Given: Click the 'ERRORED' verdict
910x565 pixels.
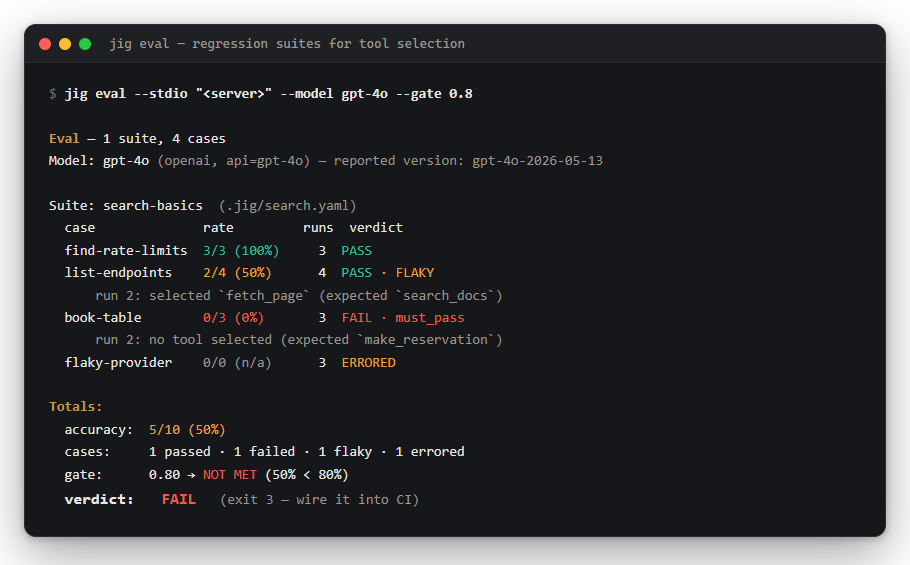Looking at the screenshot, I should pos(369,363).
